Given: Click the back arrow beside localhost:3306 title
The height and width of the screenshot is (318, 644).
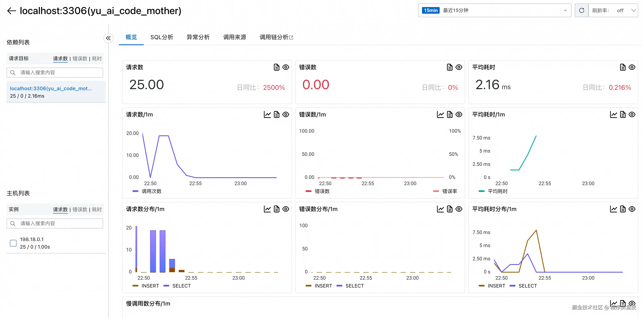Looking at the screenshot, I should click(x=12, y=11).
